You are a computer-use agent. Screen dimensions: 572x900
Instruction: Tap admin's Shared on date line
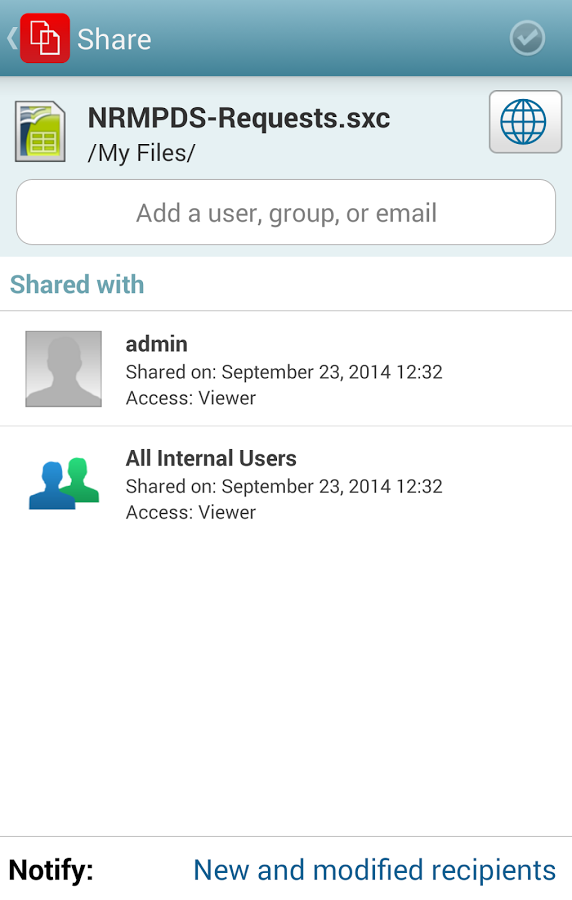point(284,372)
